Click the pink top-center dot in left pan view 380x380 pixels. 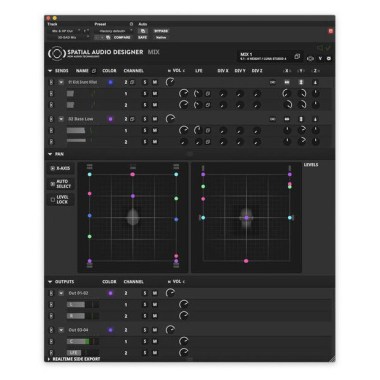pos(133,174)
